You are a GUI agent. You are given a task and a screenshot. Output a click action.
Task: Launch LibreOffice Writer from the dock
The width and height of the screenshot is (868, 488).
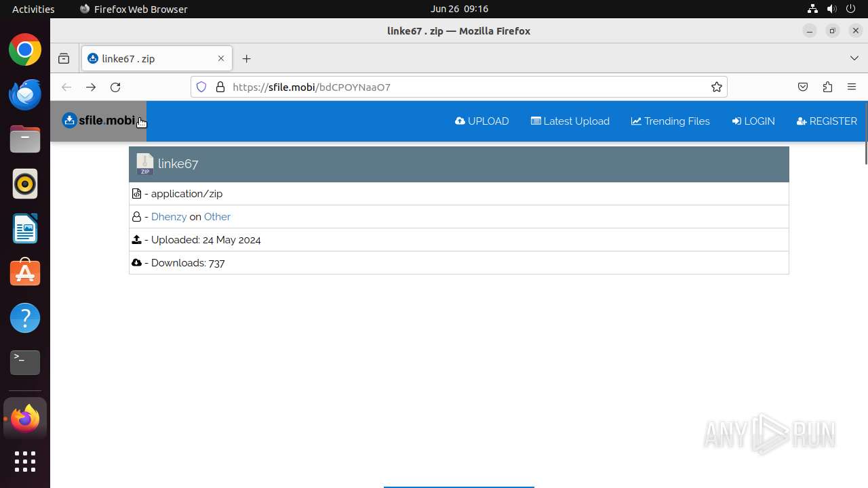pos(25,228)
